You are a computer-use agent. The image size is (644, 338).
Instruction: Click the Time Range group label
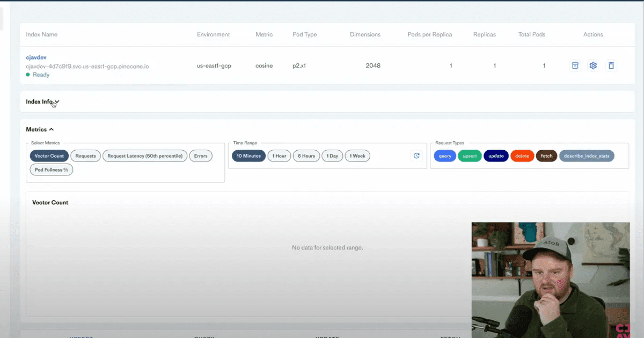[x=245, y=143]
